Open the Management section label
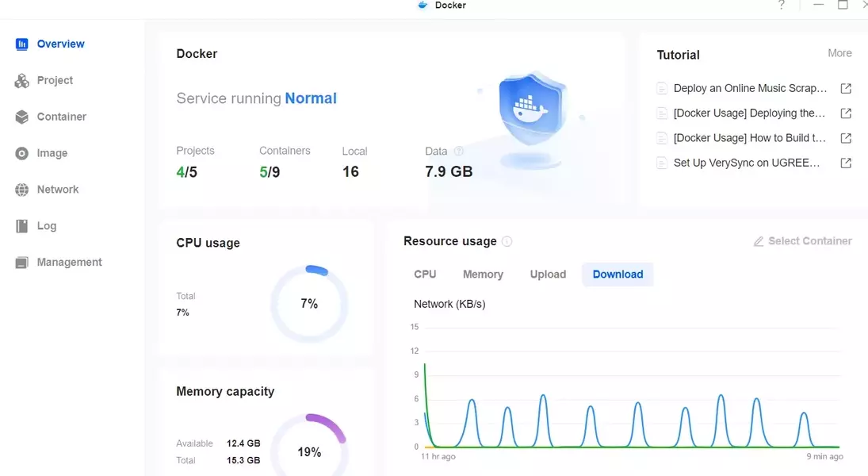Screen dimensions: 868x476 coord(69,262)
